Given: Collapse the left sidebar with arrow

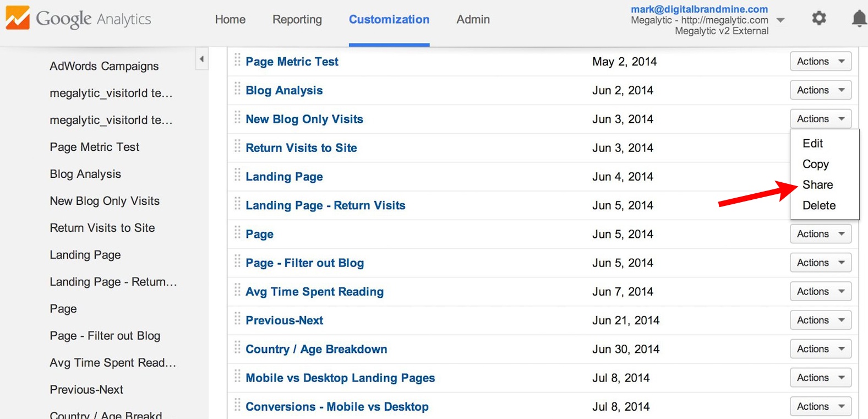Looking at the screenshot, I should [x=202, y=59].
